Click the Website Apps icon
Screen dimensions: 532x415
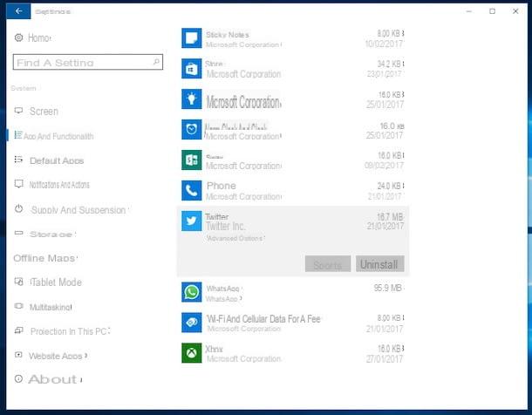(x=18, y=355)
